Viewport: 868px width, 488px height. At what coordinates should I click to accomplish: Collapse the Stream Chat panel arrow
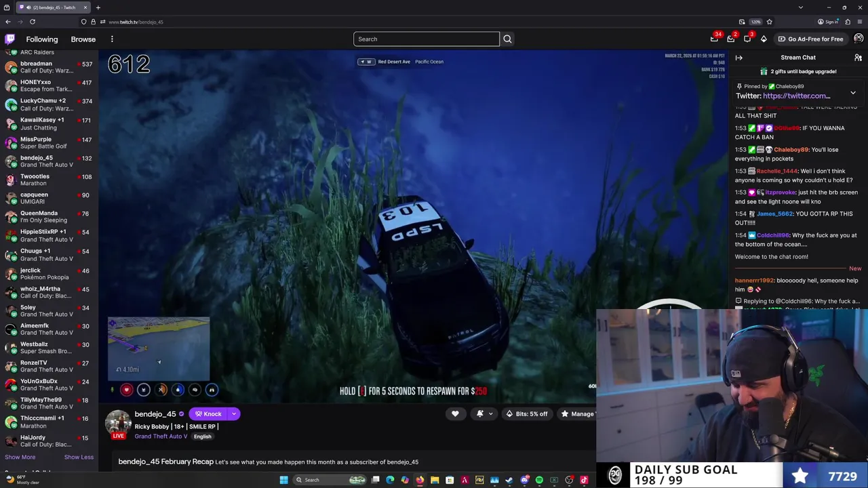739,58
